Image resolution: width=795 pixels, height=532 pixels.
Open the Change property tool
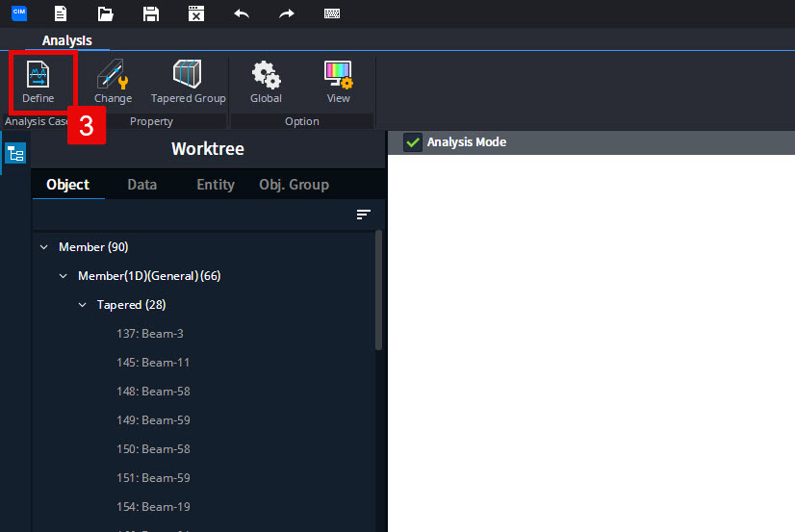pos(113,82)
